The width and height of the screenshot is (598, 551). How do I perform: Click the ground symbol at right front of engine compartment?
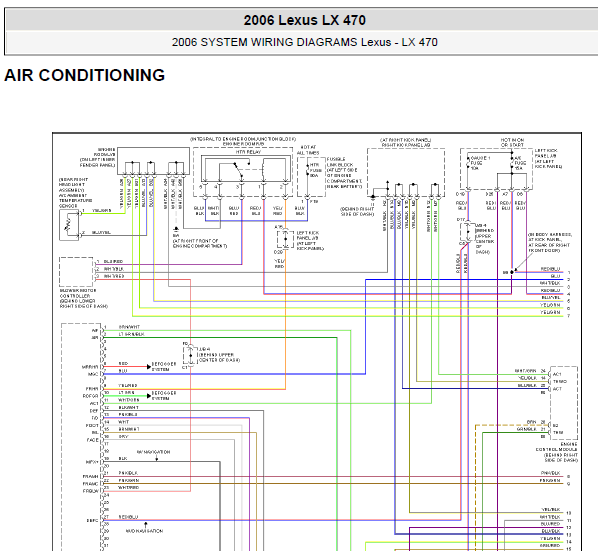point(176,230)
